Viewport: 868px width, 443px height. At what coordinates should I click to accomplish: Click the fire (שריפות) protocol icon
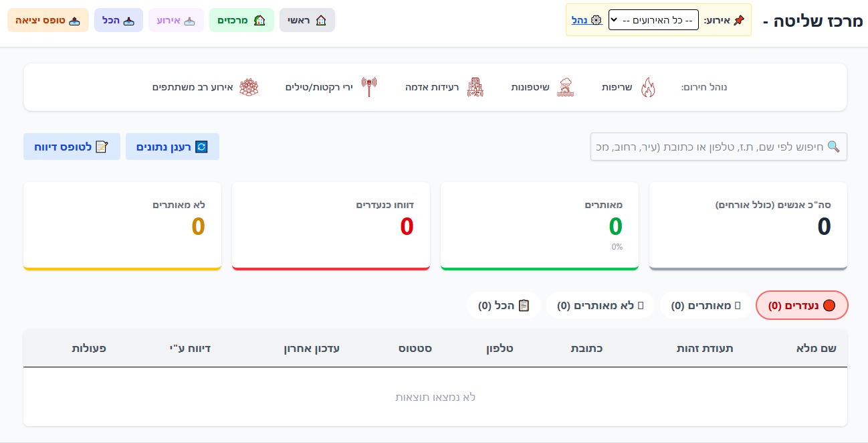coord(647,88)
